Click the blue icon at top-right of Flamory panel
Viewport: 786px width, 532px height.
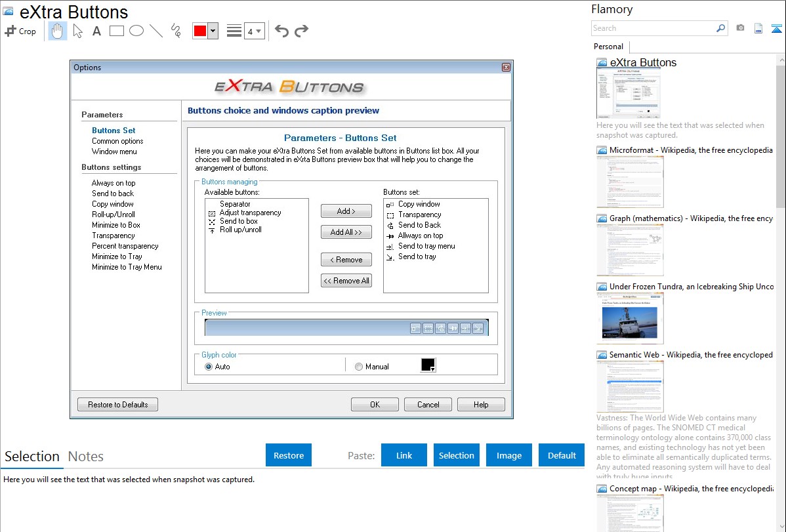776,28
